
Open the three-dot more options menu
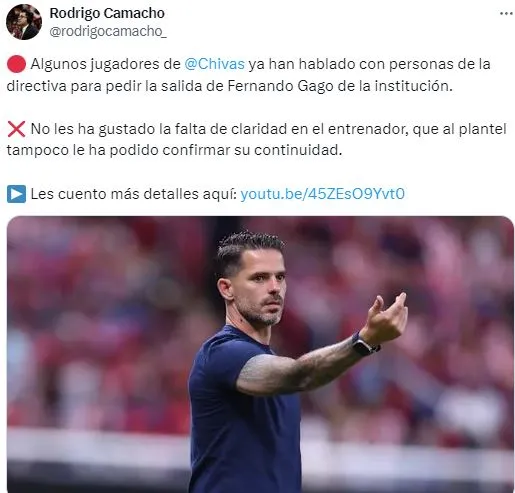tap(506, 14)
